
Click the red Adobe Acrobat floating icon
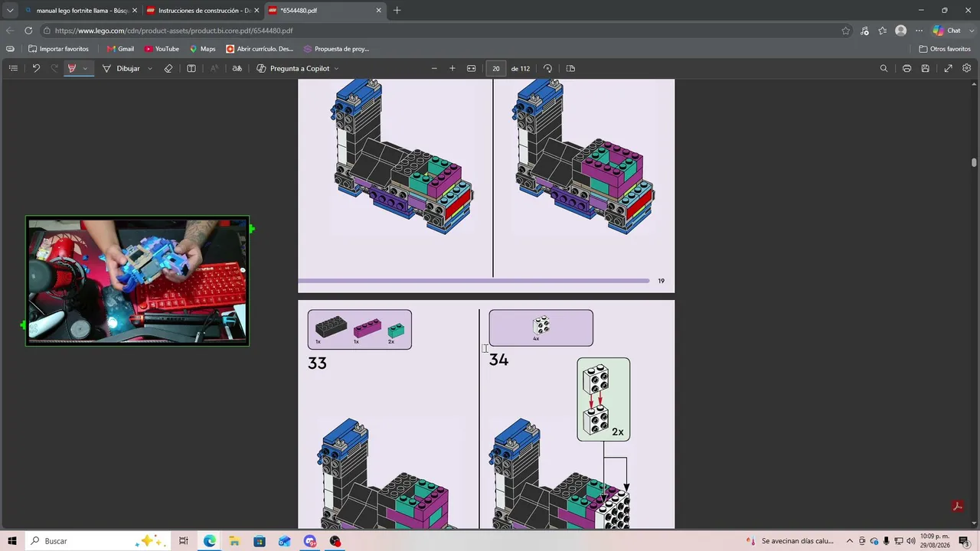[957, 506]
